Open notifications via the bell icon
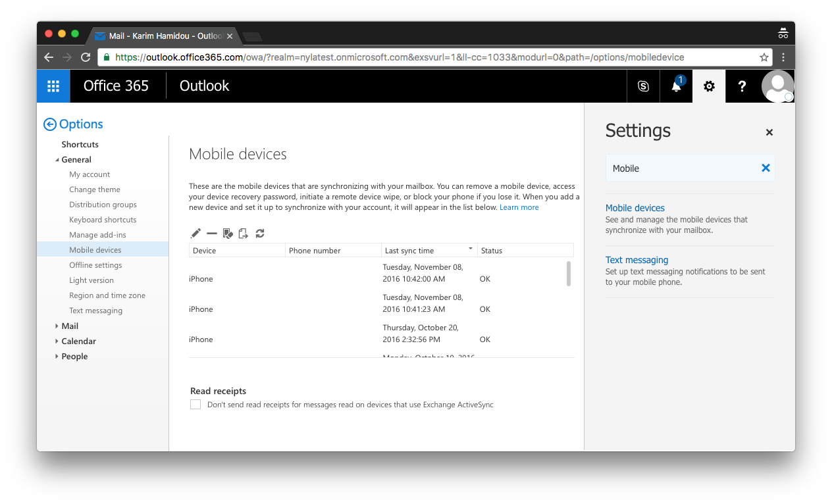The width and height of the screenshot is (832, 504). tap(675, 86)
